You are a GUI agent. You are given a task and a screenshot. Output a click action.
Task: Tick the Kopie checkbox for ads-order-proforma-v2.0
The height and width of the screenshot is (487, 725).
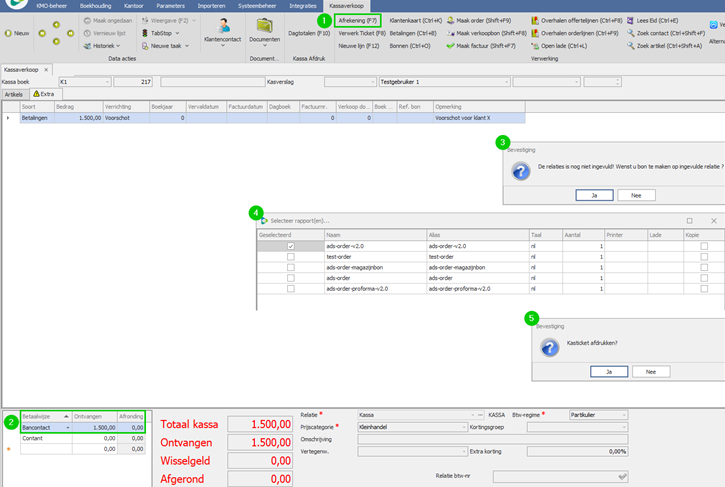704,289
